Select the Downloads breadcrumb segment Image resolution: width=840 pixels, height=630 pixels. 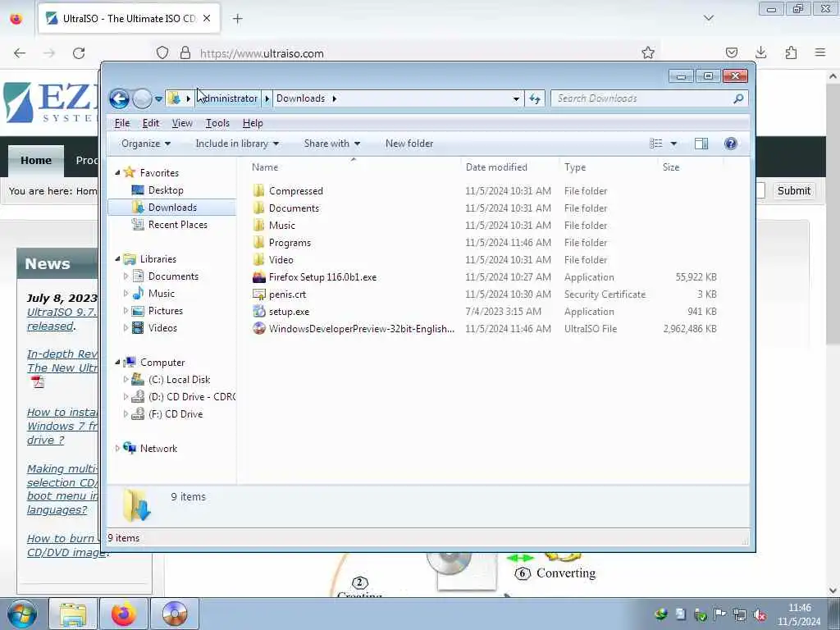(300, 98)
